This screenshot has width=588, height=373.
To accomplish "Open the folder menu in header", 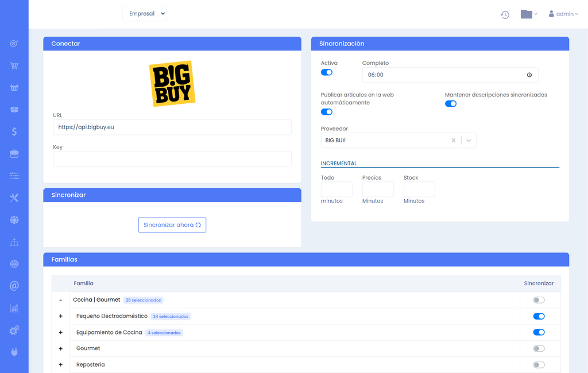I will pos(528,14).
